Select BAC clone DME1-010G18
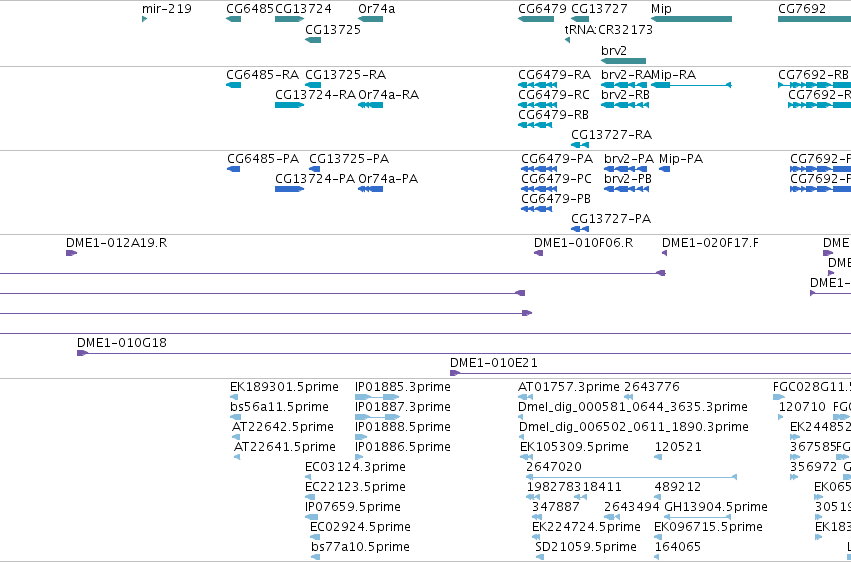Viewport: 851px width, 562px height. coord(122,343)
